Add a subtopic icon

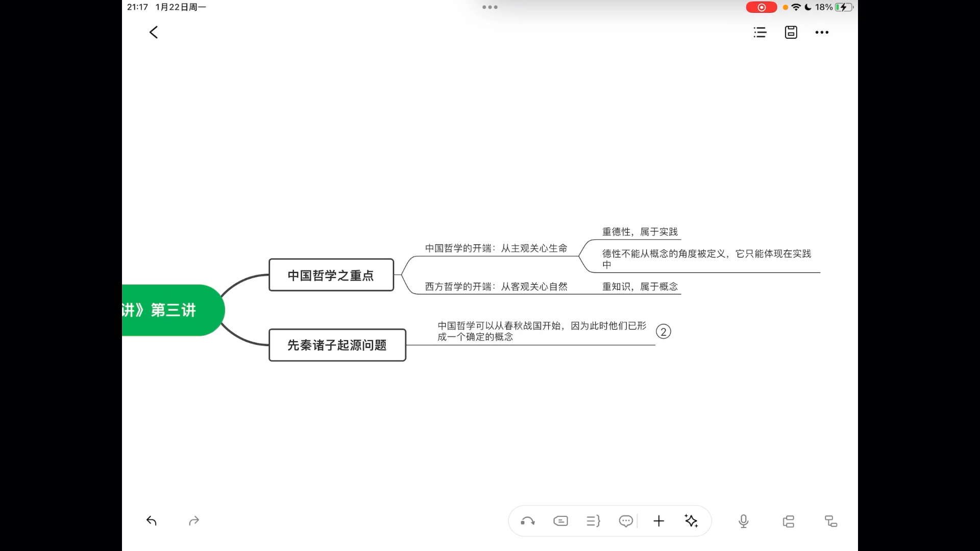[831, 521]
